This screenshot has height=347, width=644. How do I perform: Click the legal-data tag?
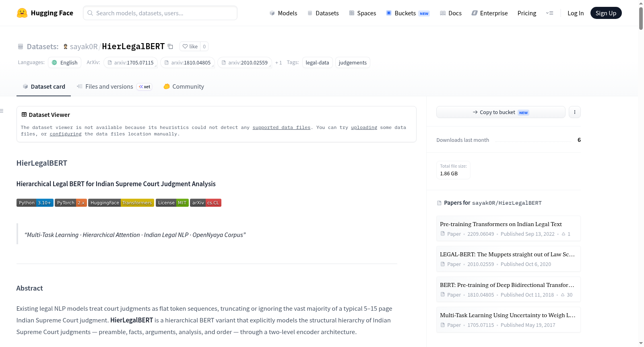click(x=318, y=62)
